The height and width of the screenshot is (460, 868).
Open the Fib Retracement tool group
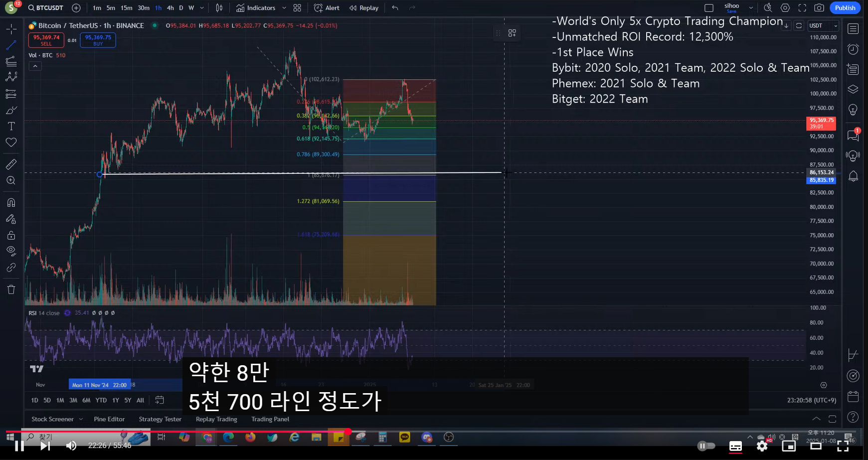(11, 61)
